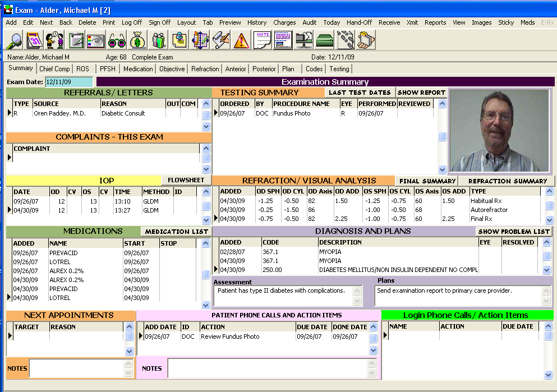Click the patient photo thumbnail
The height and width of the screenshot is (392, 557).
point(499,131)
